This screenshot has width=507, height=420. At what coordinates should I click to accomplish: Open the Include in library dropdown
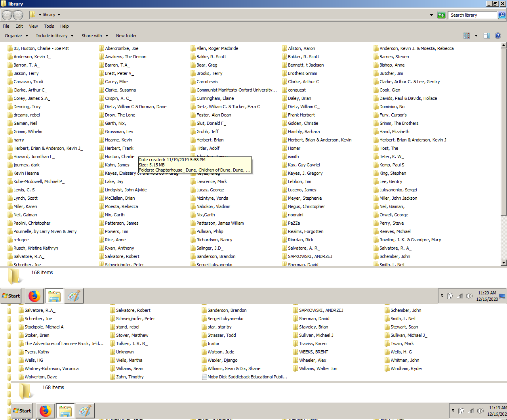click(x=55, y=36)
